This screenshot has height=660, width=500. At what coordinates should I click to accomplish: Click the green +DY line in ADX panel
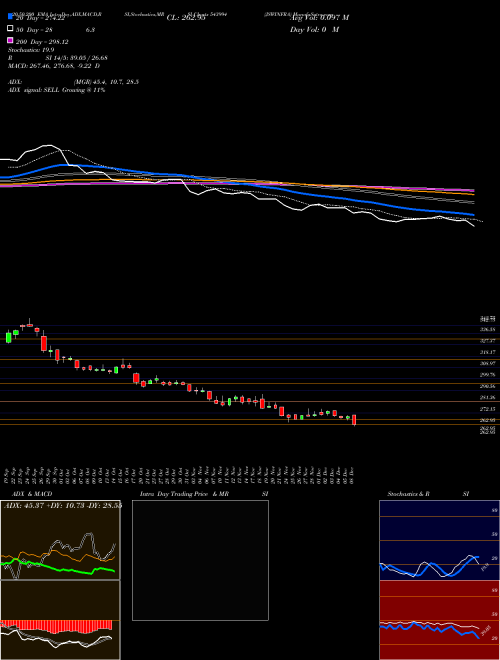(x=58, y=568)
